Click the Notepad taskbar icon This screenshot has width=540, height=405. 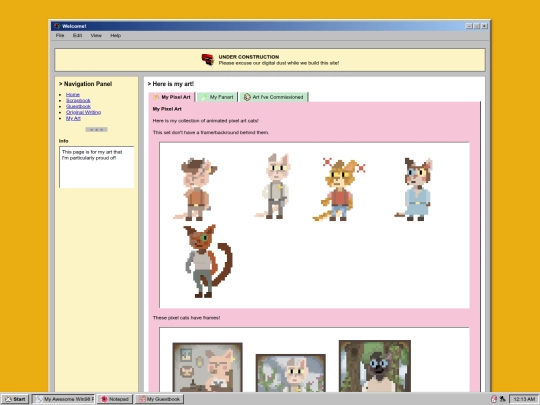click(x=104, y=399)
